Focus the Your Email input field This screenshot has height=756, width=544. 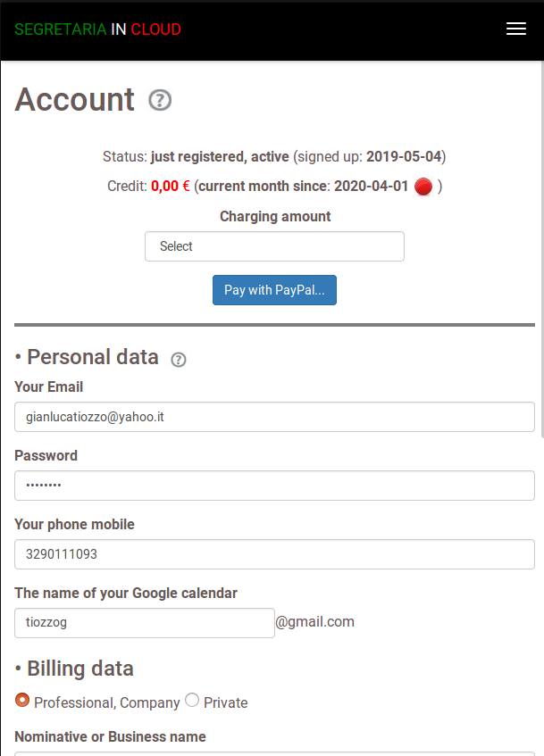(x=274, y=417)
